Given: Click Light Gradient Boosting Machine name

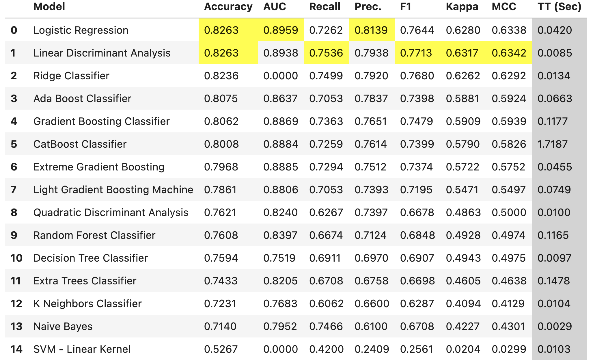Looking at the screenshot, I should tap(113, 190).
